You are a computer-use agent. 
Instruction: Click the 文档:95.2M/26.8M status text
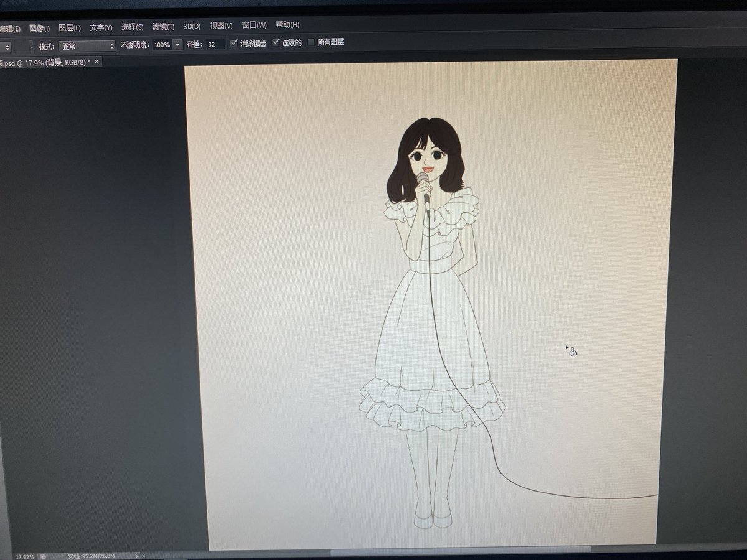point(91,555)
